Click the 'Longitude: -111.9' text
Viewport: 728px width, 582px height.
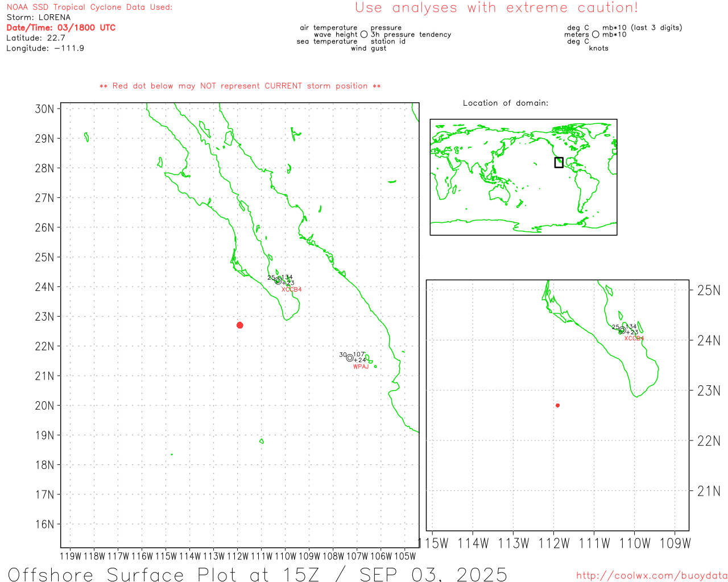point(45,48)
